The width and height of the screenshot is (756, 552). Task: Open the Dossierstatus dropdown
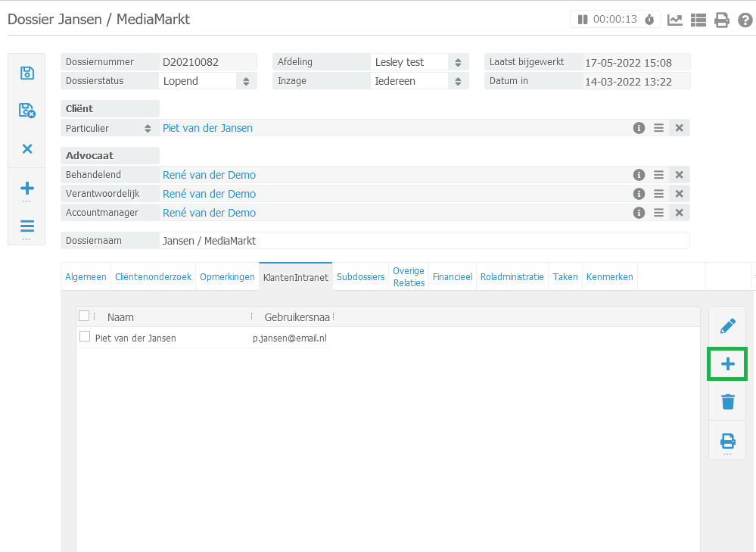point(247,81)
